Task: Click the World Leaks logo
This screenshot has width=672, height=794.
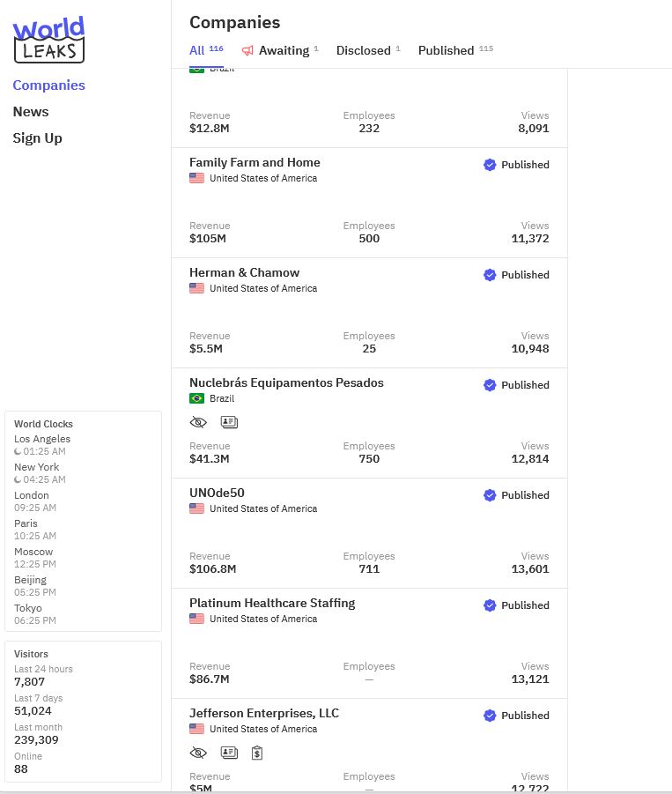Action: [49, 40]
